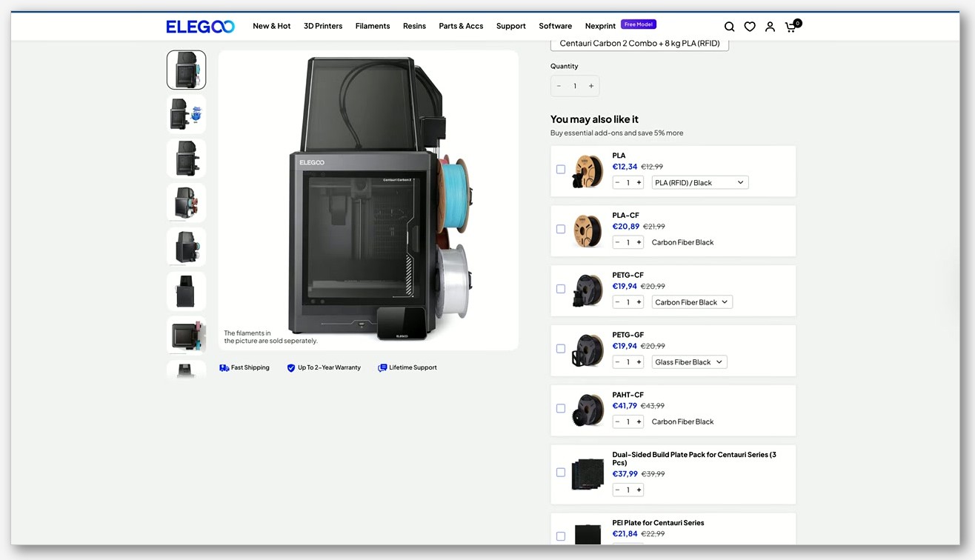Click the main product quantity field
975x560 pixels.
pyautogui.click(x=575, y=86)
